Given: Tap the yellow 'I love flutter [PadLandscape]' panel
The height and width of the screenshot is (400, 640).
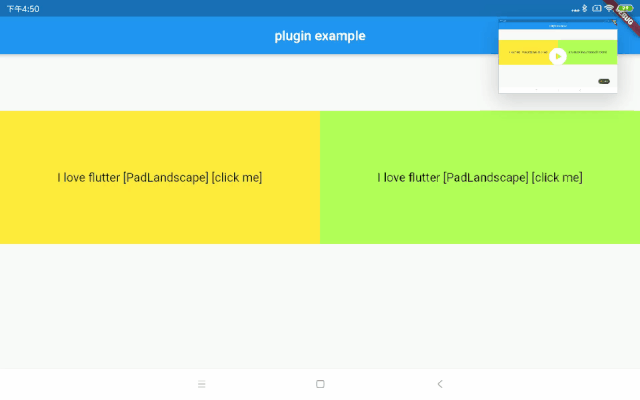Looking at the screenshot, I should pyautogui.click(x=160, y=177).
